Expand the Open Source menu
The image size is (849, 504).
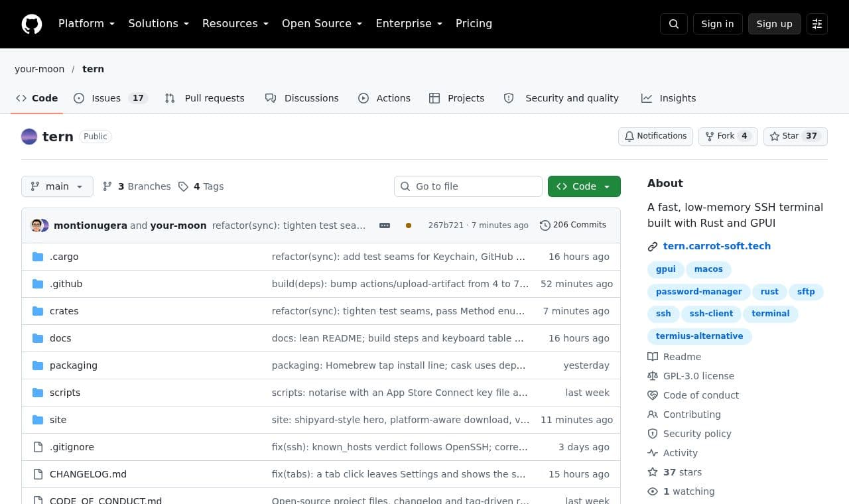pyautogui.click(x=322, y=24)
